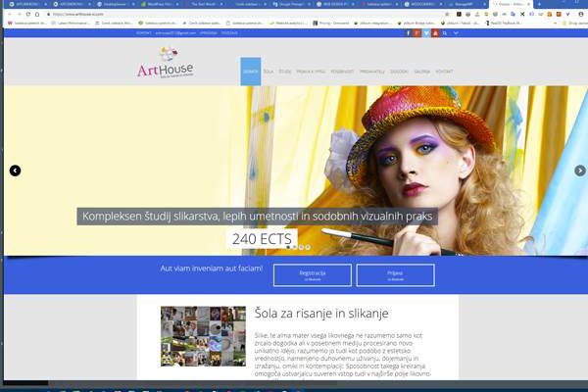Open the Vimeo social icon
Screen dimensions: 588x392
426,33
